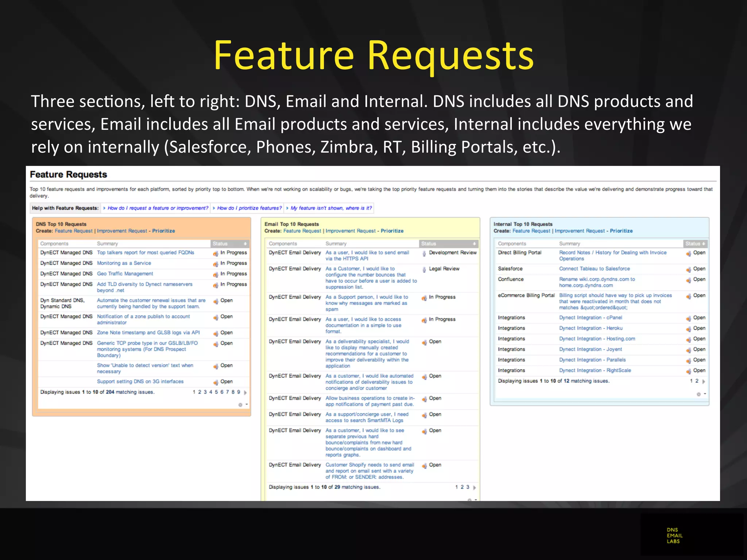The height and width of the screenshot is (560, 747).
Task: Open 'As a user, I would like to send email via HTTPS API'
Action: [x=367, y=256]
